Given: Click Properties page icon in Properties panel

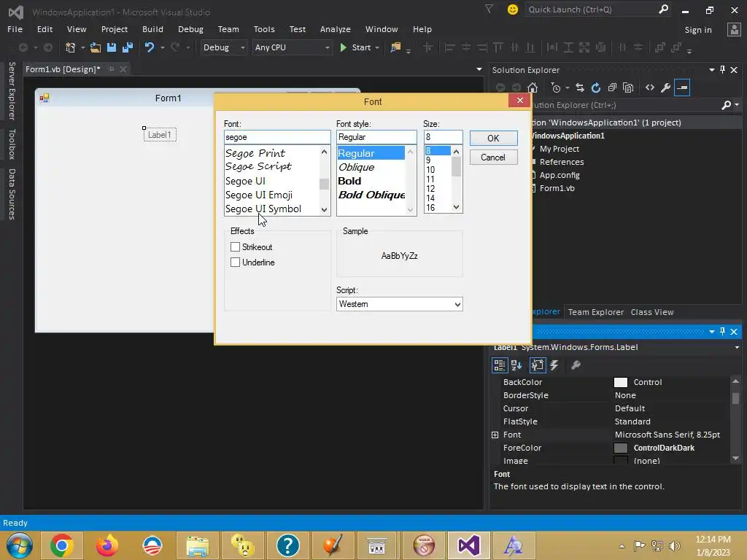Looking at the screenshot, I should pyautogui.click(x=538, y=365).
